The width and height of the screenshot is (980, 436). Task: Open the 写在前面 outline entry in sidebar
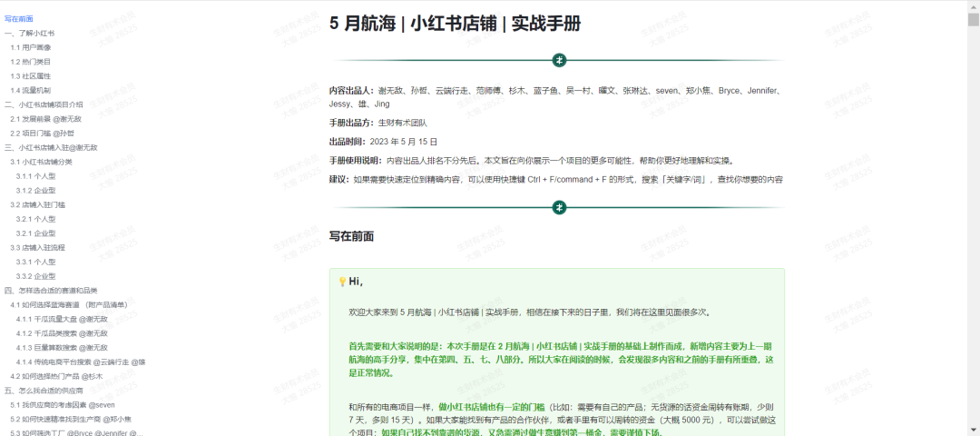[19, 19]
